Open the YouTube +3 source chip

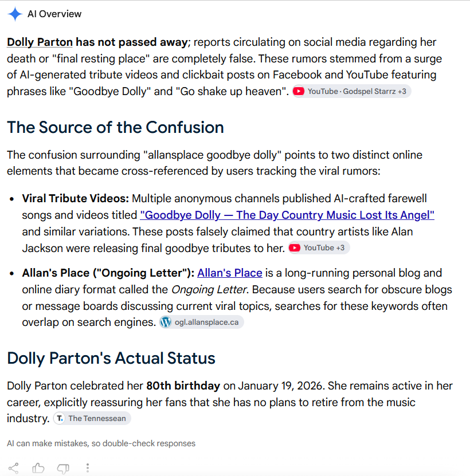tap(319, 247)
